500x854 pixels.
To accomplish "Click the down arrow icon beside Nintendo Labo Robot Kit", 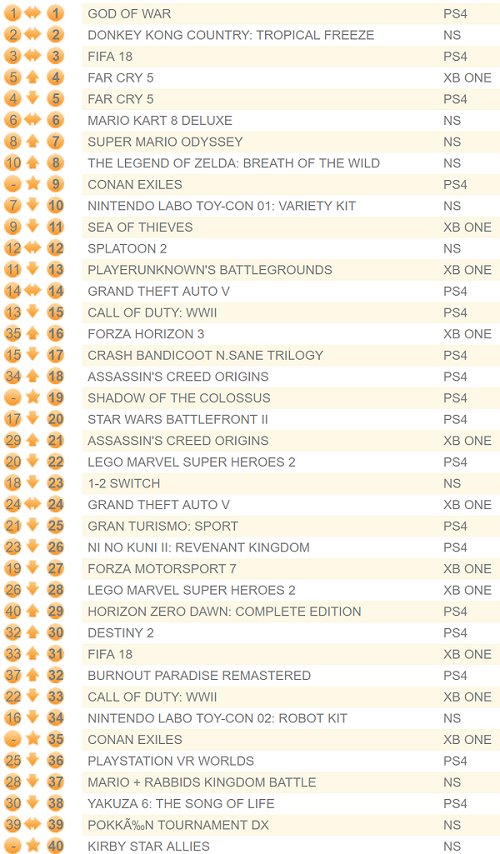I will coord(33,717).
